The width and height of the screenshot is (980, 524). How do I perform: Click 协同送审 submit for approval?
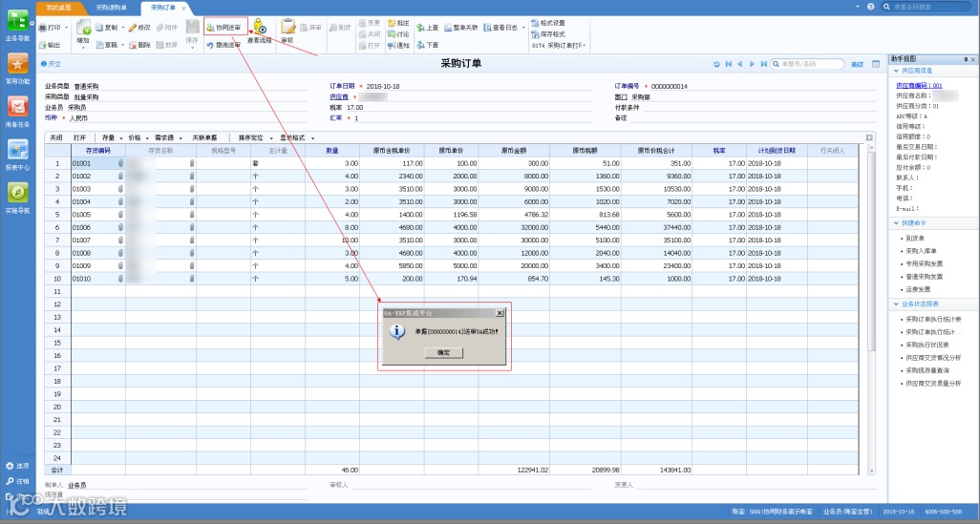pyautogui.click(x=224, y=28)
